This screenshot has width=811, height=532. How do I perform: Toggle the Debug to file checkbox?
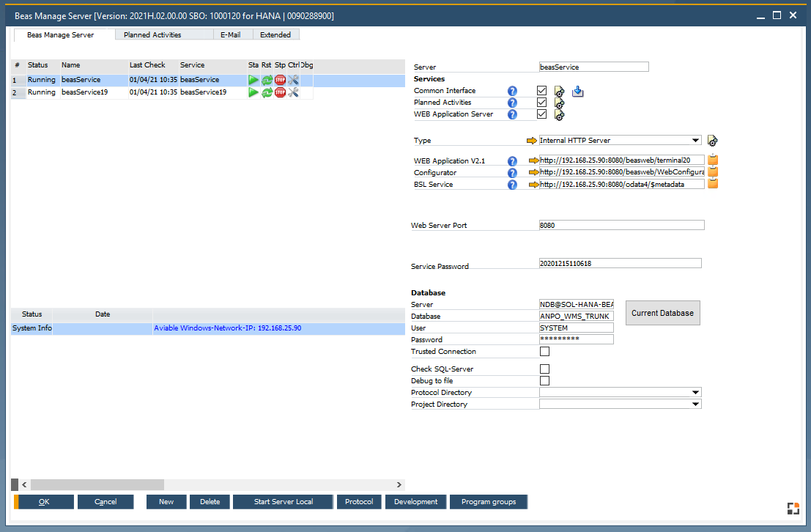(x=544, y=380)
